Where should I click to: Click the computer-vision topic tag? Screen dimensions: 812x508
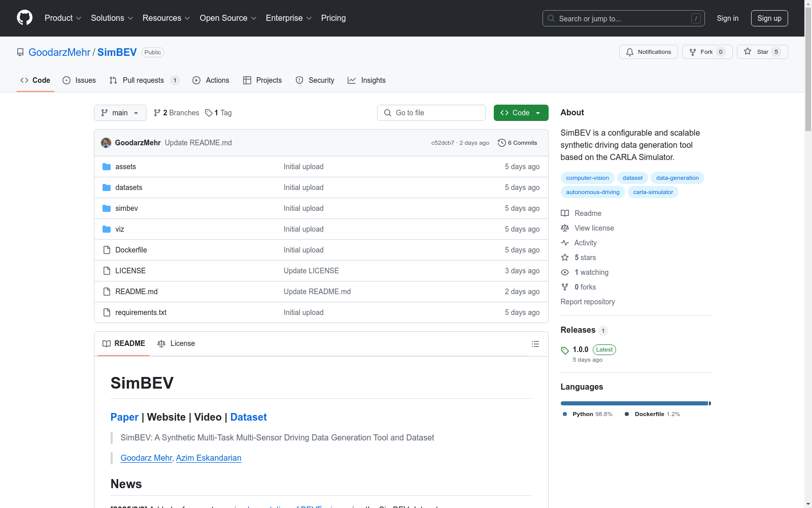click(x=587, y=178)
